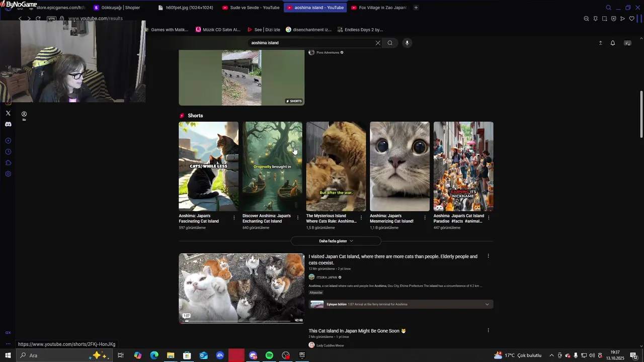644x362 pixels.
Task: Search open tabs with top-right magnifier
Action: click(x=608, y=8)
